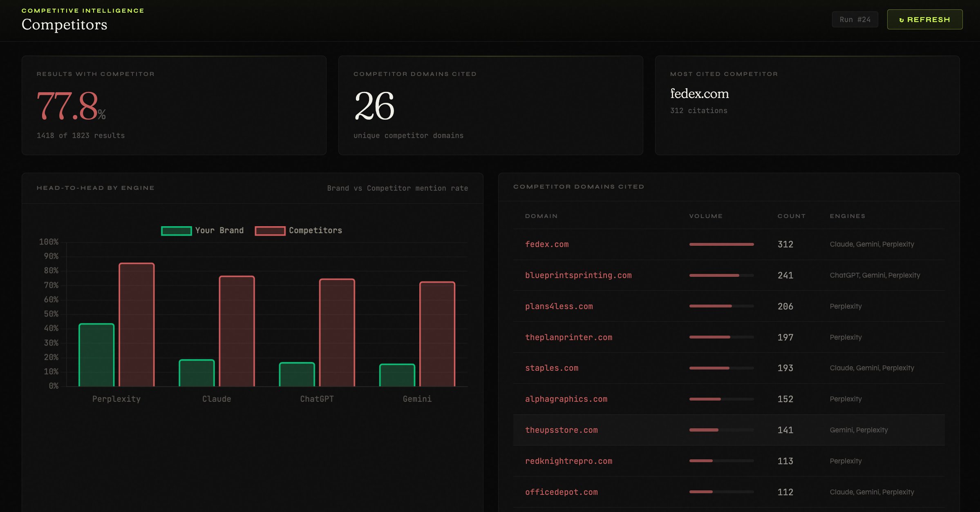Open redknightrepro.com domain row

[x=729, y=461]
